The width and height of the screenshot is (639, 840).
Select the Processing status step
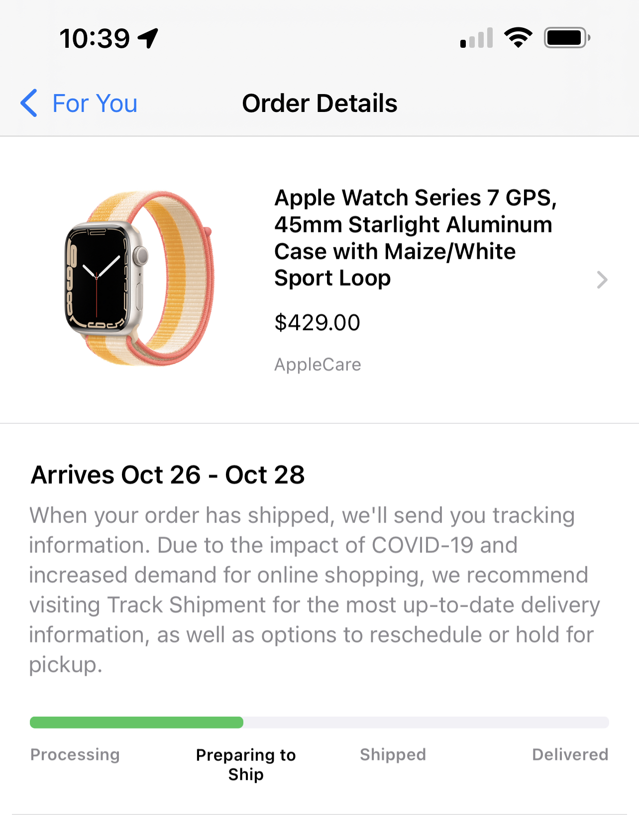(75, 754)
